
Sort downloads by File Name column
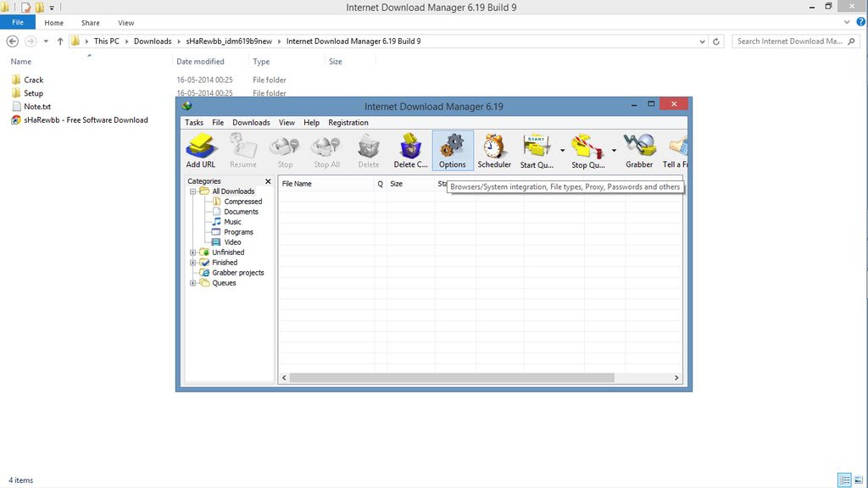tap(326, 184)
